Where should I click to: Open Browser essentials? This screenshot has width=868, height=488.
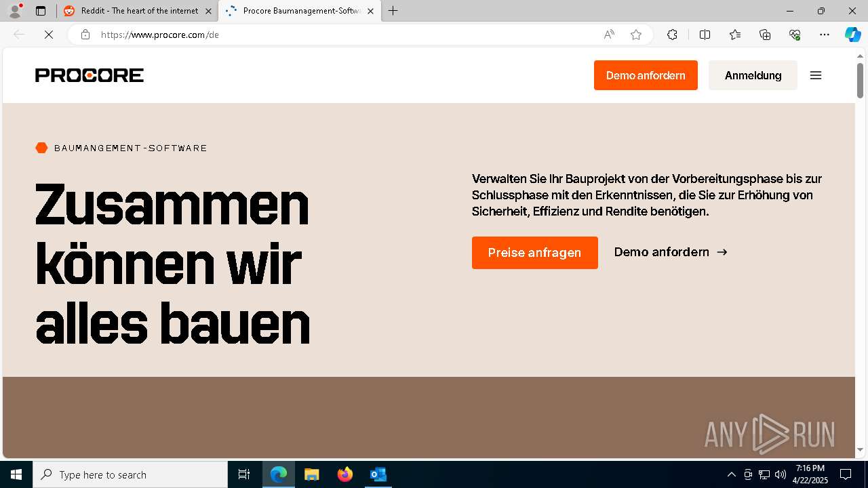tap(795, 35)
